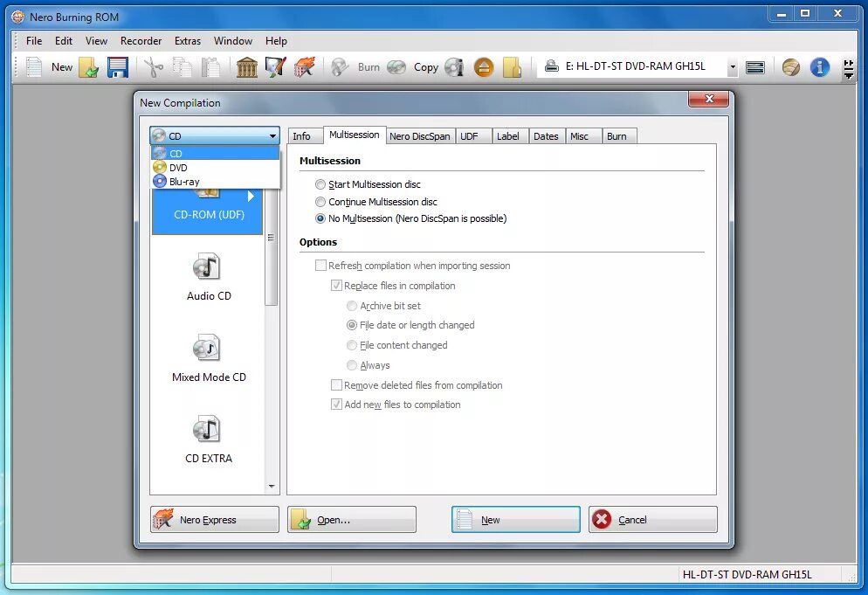Open the File menu

(34, 41)
